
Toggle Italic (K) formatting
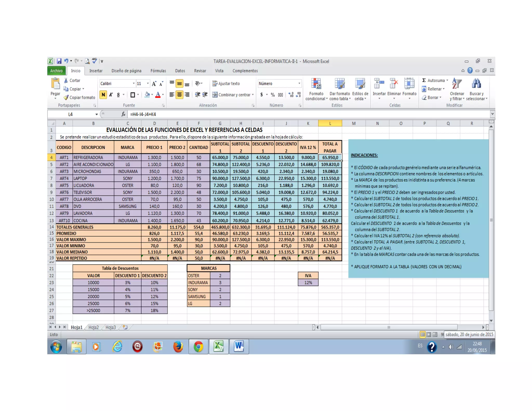coord(111,95)
